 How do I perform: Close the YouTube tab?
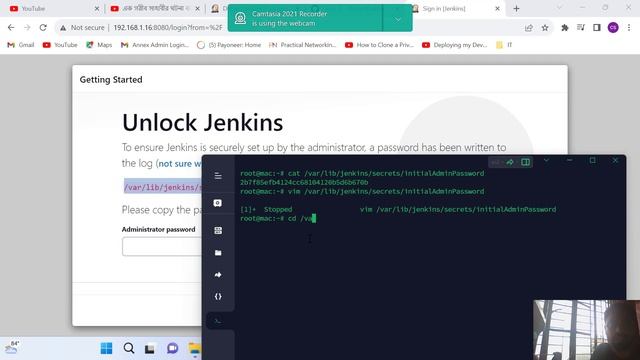tap(97, 9)
